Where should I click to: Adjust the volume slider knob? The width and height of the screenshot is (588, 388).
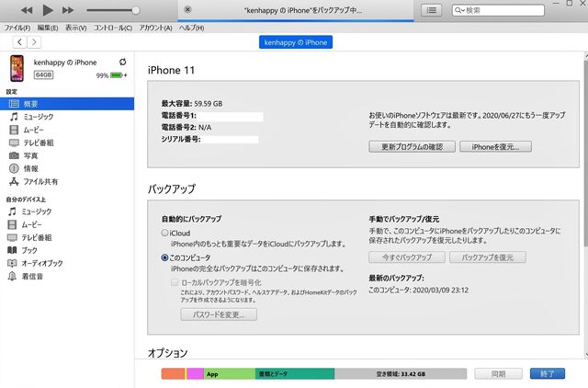pyautogui.click(x=136, y=10)
